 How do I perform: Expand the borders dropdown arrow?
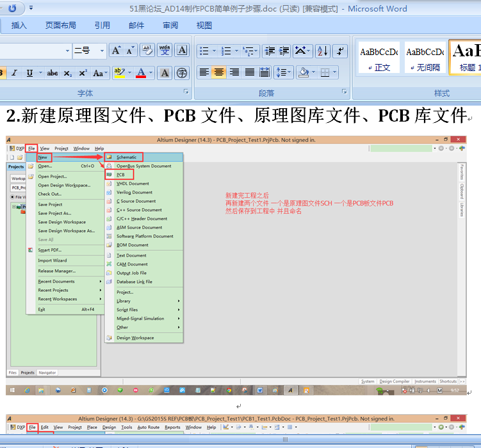335,72
